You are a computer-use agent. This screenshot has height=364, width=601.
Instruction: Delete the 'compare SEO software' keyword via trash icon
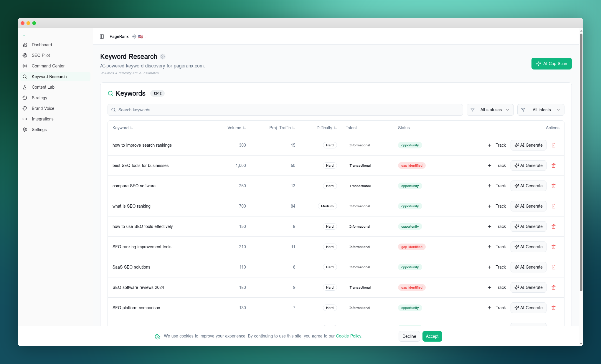(554, 186)
